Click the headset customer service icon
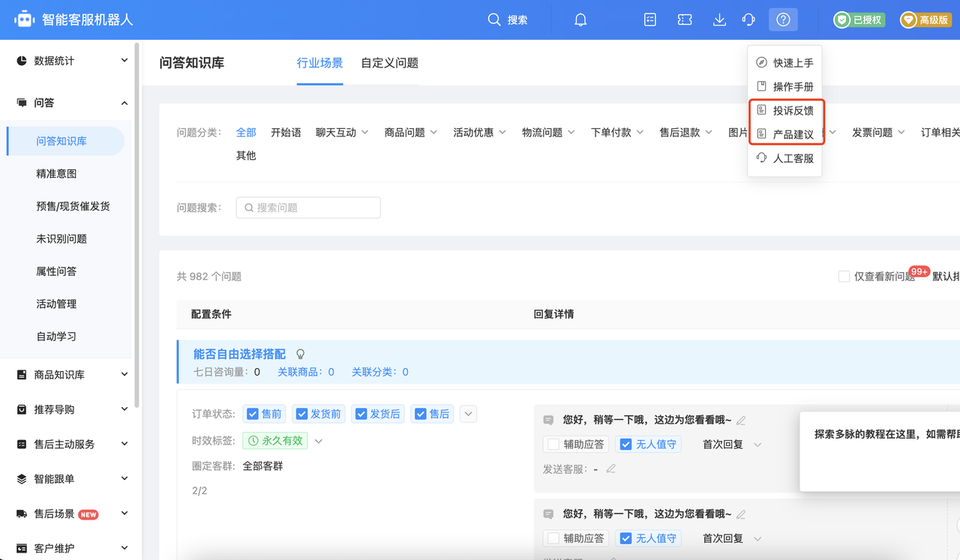960x560 pixels. click(x=748, y=20)
